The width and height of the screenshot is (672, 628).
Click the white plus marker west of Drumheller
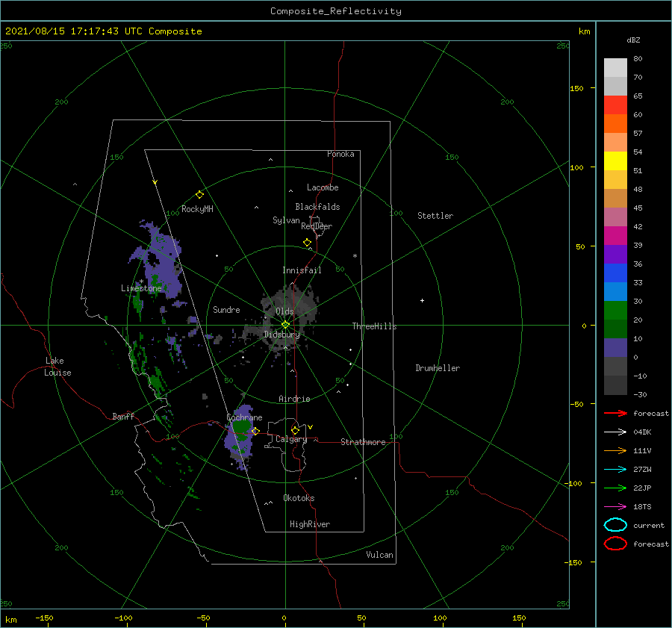(x=422, y=300)
